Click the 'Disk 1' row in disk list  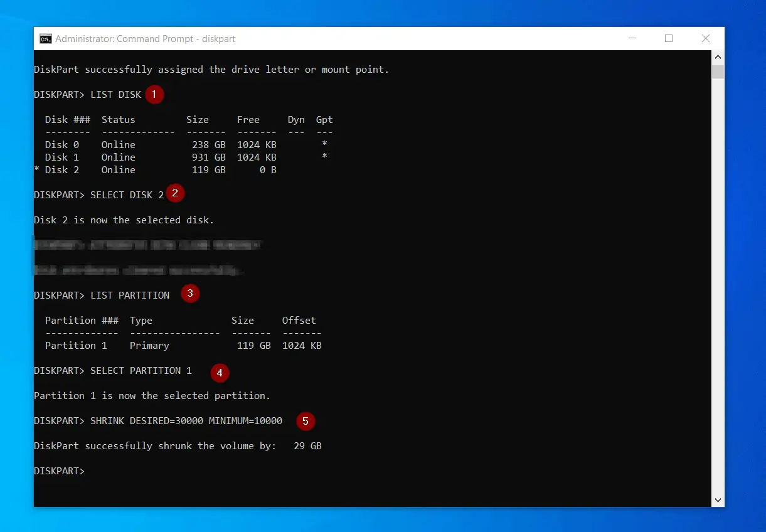tap(186, 157)
